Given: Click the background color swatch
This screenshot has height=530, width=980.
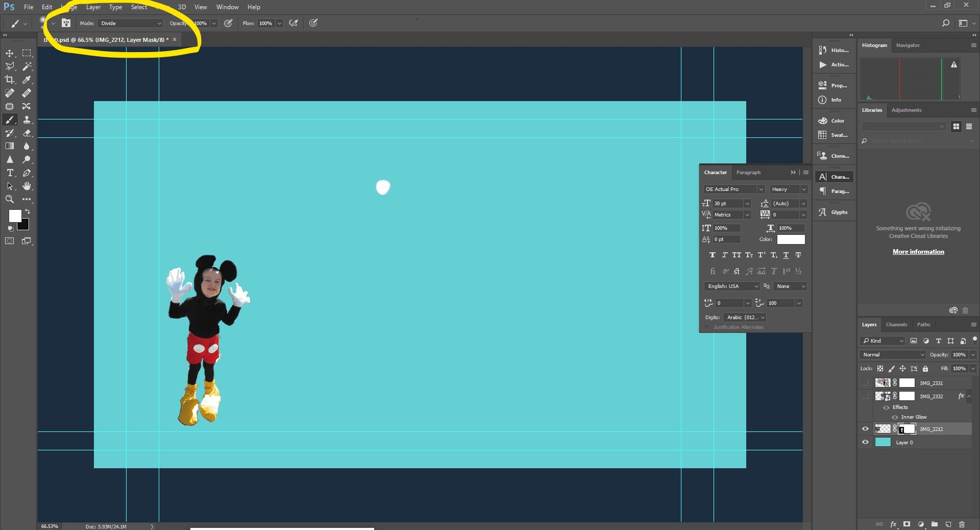Looking at the screenshot, I should (x=24, y=225).
